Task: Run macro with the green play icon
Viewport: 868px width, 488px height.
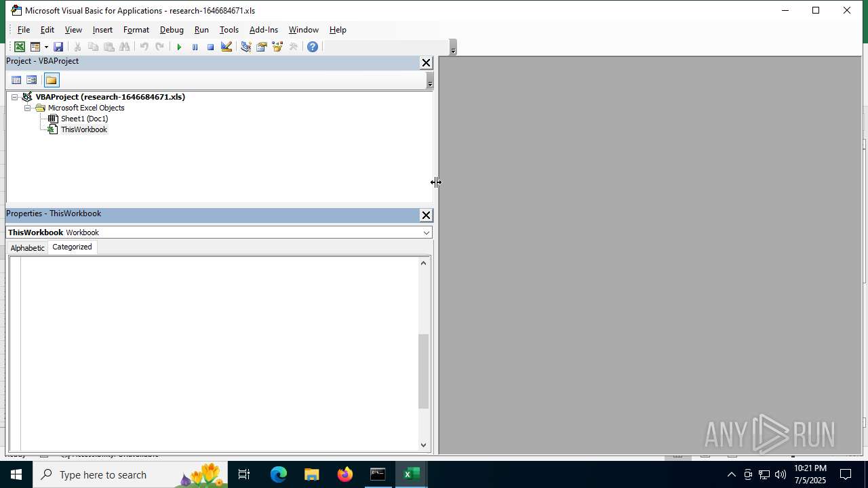Action: pyautogui.click(x=179, y=47)
